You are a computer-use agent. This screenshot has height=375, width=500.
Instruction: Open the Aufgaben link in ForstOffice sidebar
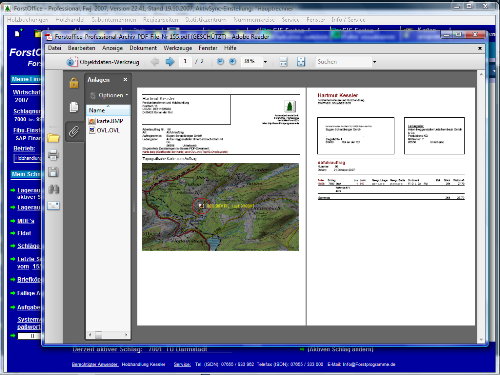click(x=29, y=307)
